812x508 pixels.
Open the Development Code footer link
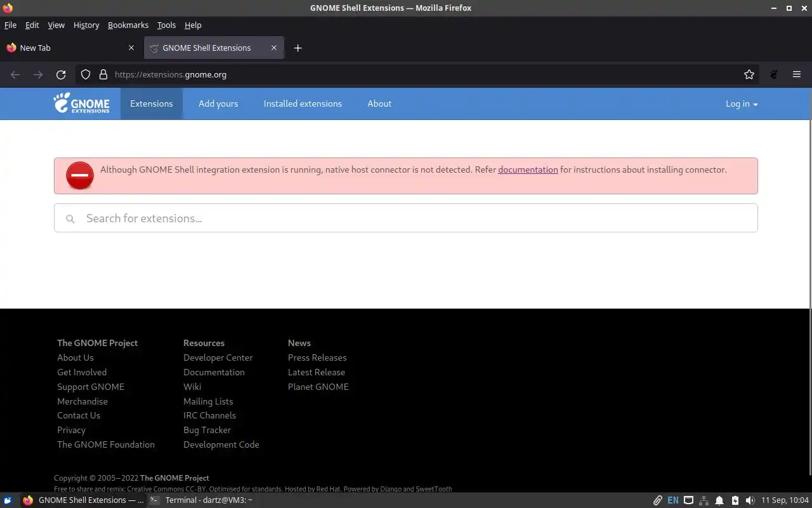[x=221, y=444]
